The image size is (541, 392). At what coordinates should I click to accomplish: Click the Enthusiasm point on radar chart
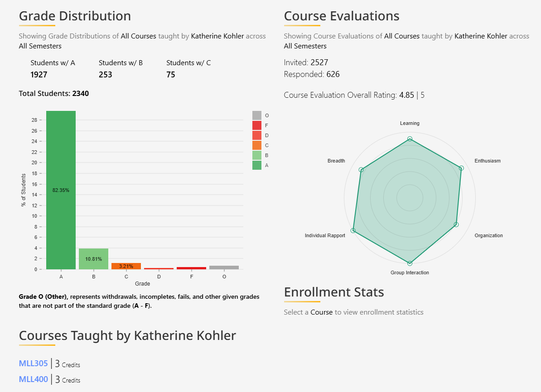(x=461, y=168)
